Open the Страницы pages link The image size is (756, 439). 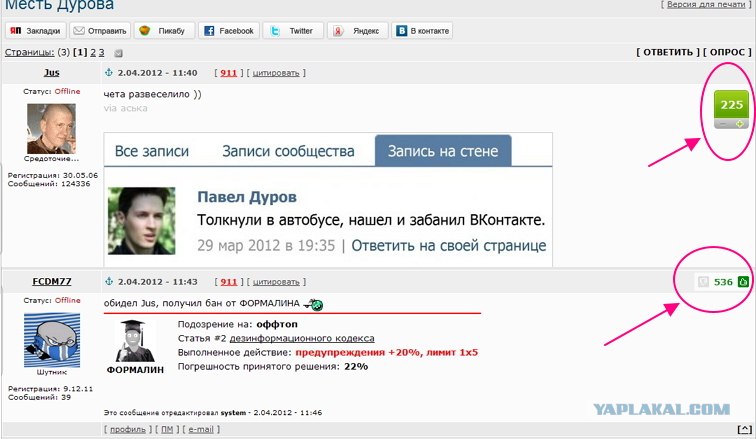[x=29, y=52]
